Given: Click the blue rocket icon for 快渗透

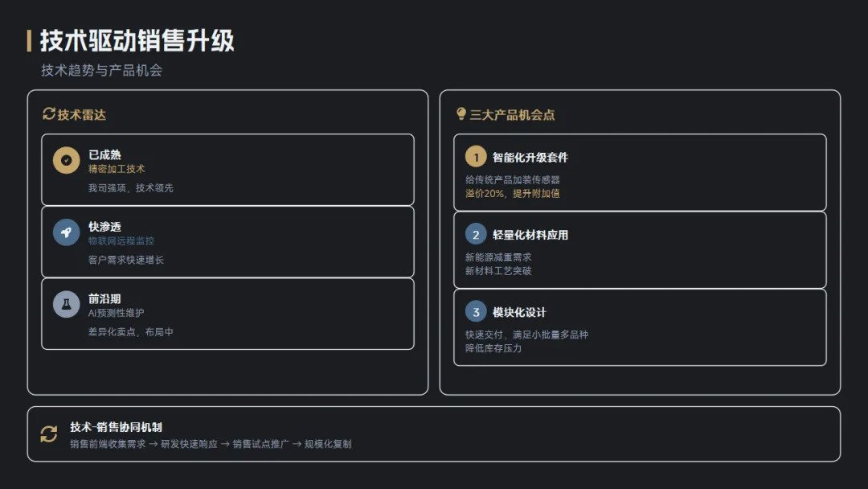Looking at the screenshot, I should [x=66, y=232].
